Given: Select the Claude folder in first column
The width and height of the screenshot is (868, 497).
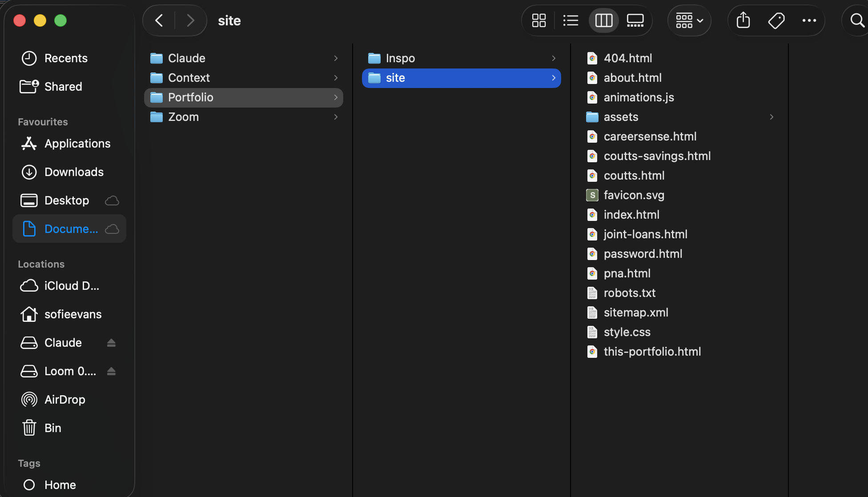Looking at the screenshot, I should [243, 58].
